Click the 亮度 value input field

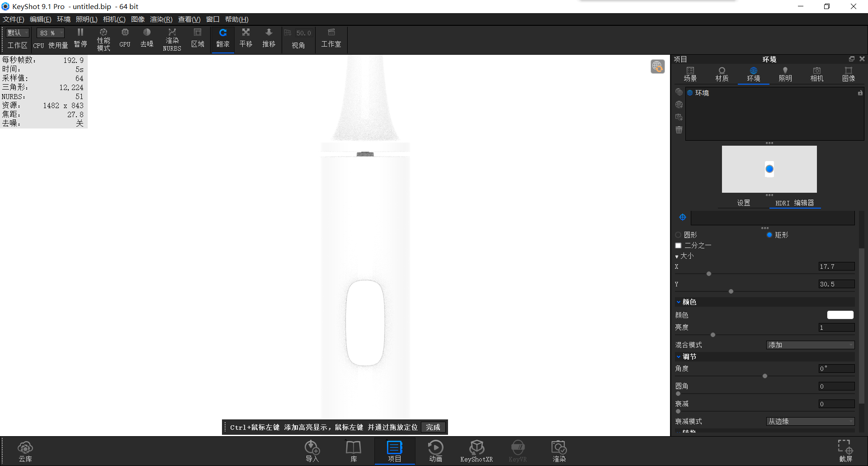tap(836, 328)
